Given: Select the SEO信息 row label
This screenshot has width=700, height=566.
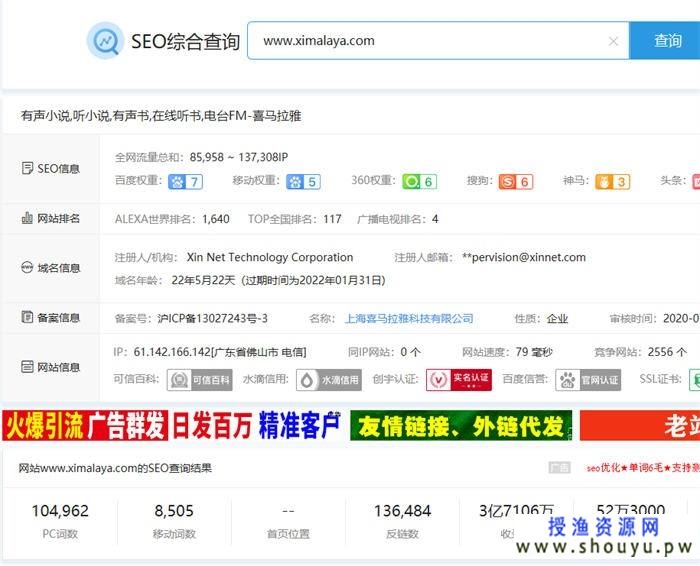Looking at the screenshot, I should coord(51,169).
